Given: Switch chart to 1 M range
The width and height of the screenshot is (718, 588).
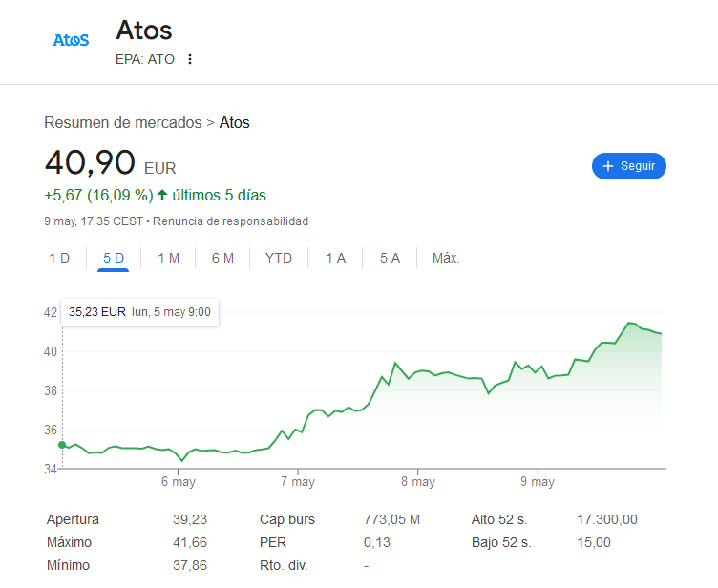Looking at the screenshot, I should click(168, 258).
